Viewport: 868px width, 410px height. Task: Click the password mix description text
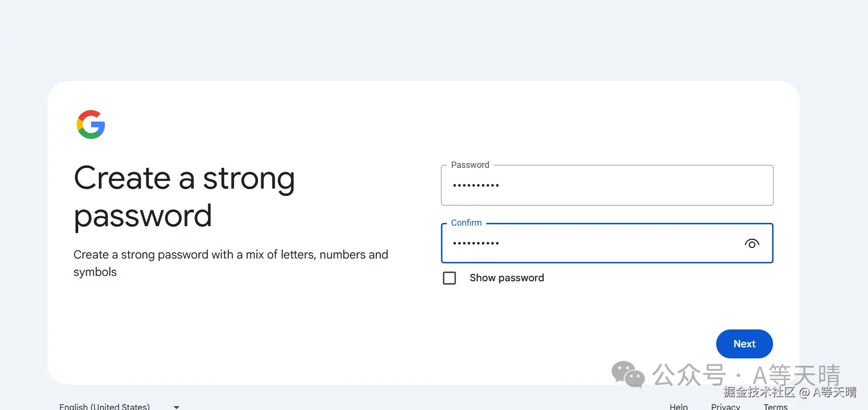230,263
